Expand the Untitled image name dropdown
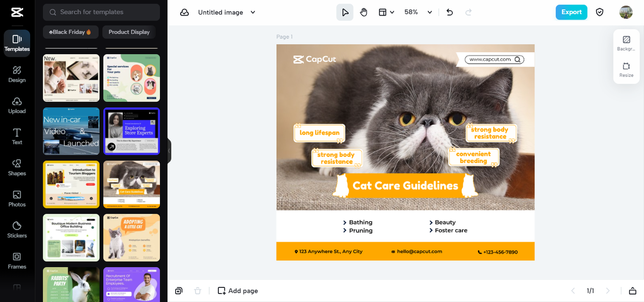Screen dimensions: 644x302 click(253, 12)
